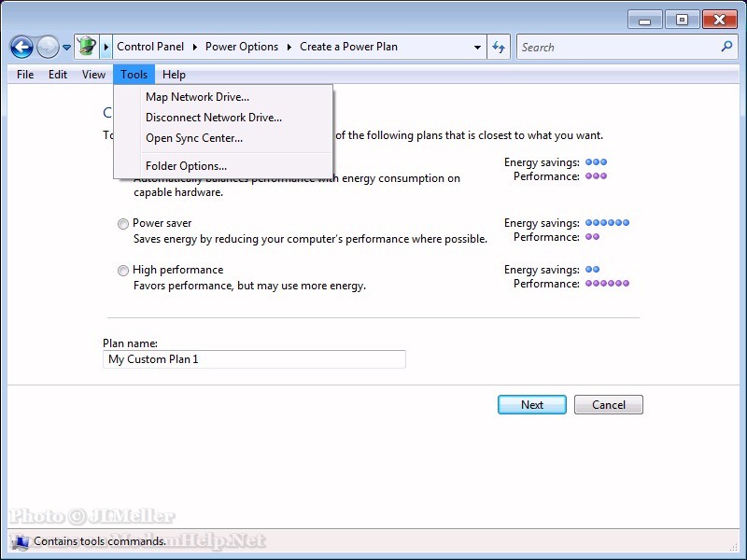The width and height of the screenshot is (747, 560).
Task: Open the Help menu
Action: [174, 75]
